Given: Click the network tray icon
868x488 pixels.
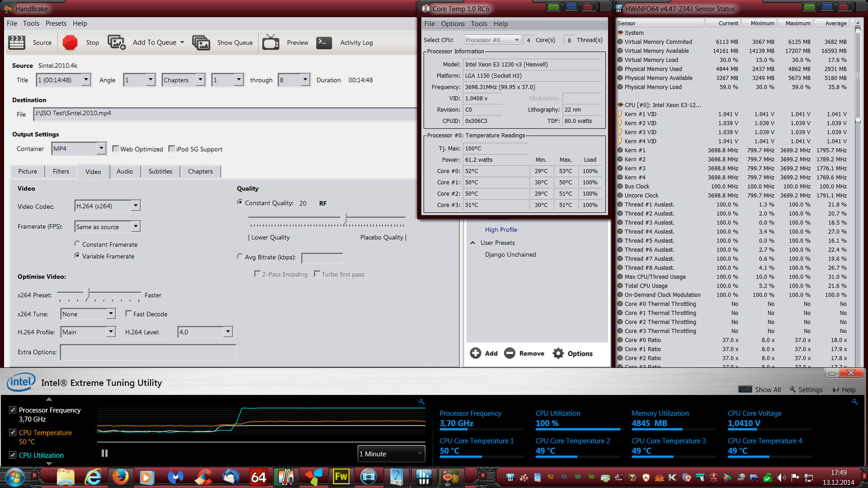Looking at the screenshot, I should [x=809, y=478].
